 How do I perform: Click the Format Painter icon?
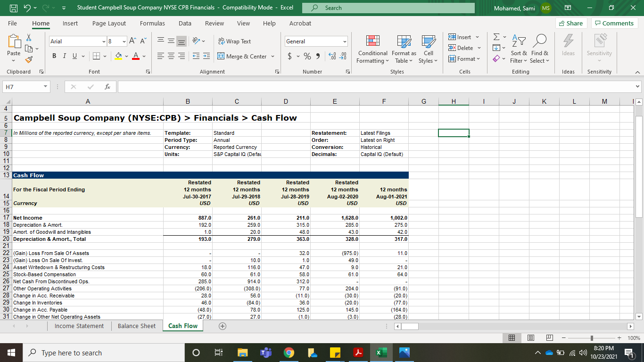(x=28, y=58)
